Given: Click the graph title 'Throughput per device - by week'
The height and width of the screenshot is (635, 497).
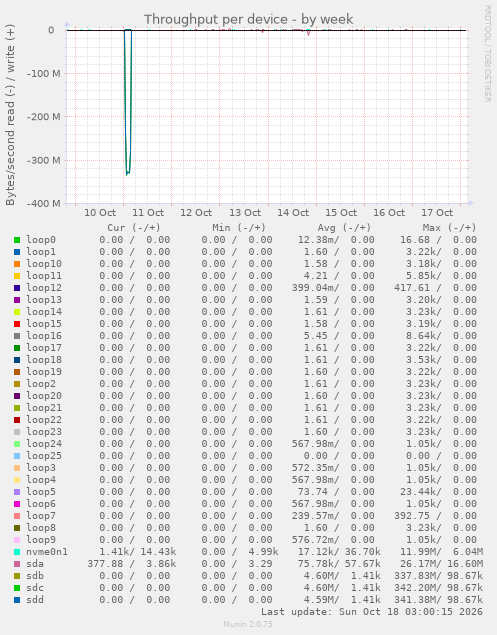Looking at the screenshot, I should pyautogui.click(x=249, y=19).
